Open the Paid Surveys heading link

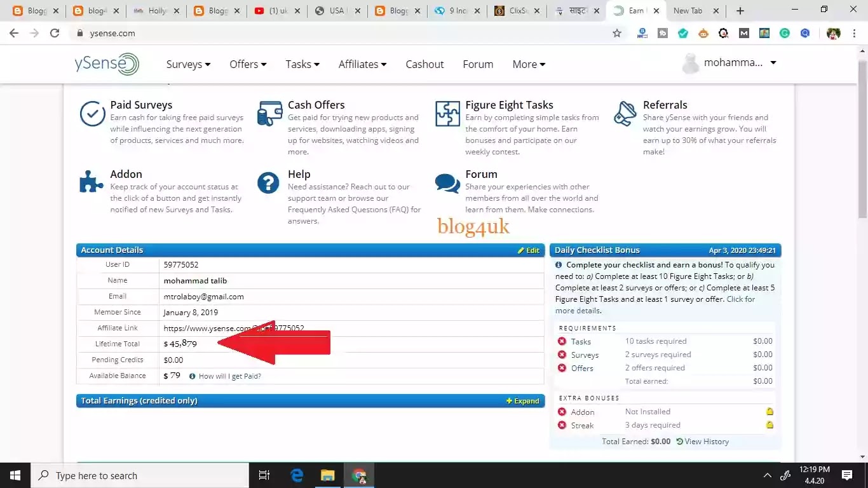tap(141, 105)
